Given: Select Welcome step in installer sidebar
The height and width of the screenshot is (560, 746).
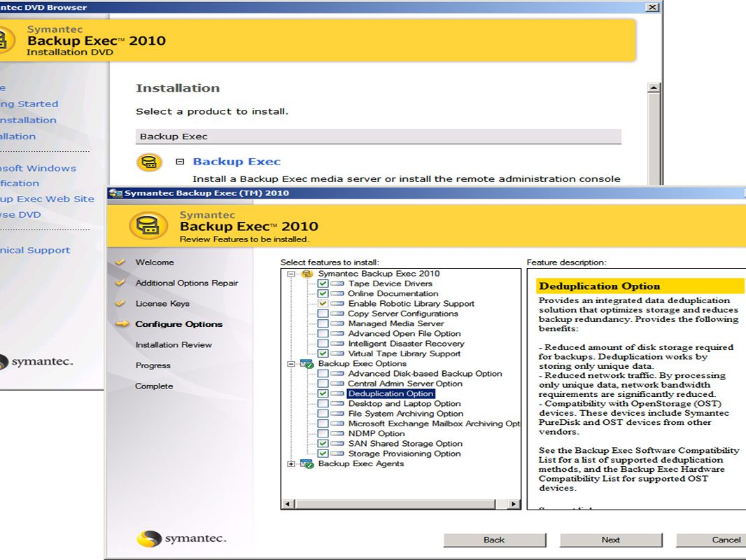Looking at the screenshot, I should coord(155,262).
